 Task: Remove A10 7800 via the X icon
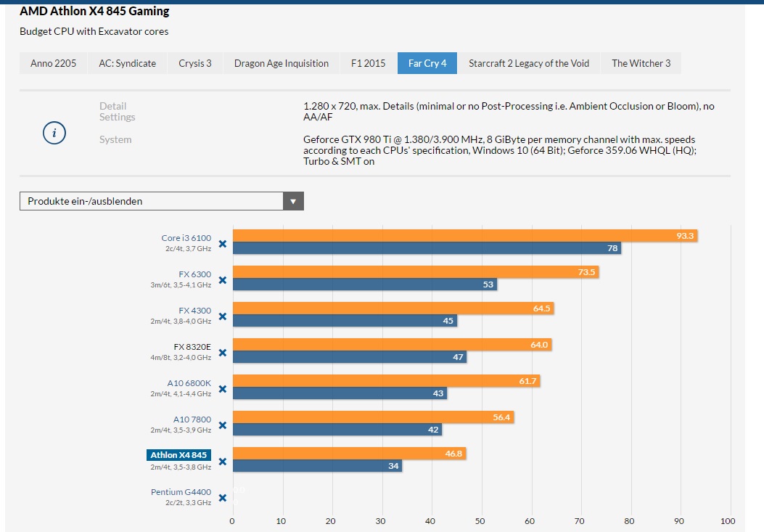click(x=223, y=425)
